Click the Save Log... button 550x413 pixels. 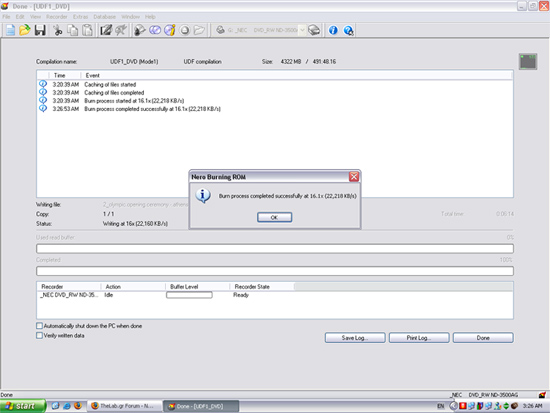pos(355,338)
